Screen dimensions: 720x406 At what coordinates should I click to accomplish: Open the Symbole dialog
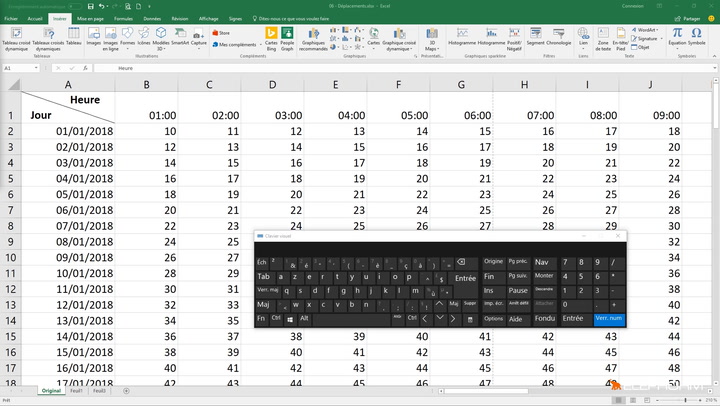coord(697,37)
